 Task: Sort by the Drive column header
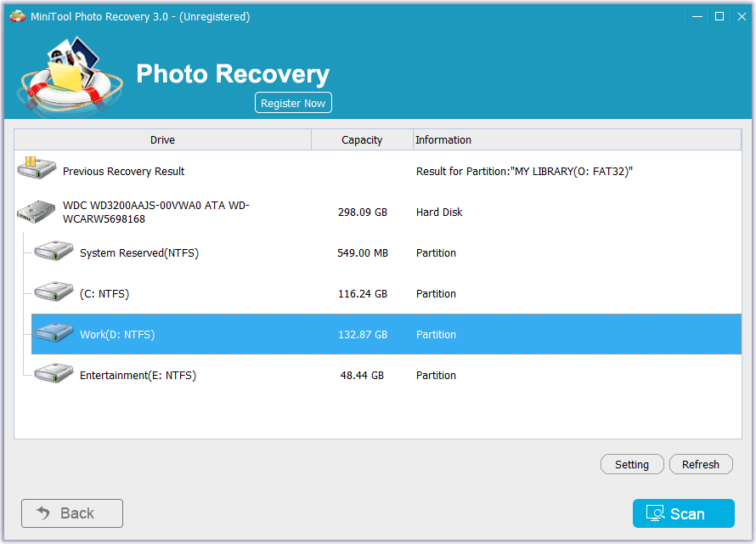tap(162, 140)
